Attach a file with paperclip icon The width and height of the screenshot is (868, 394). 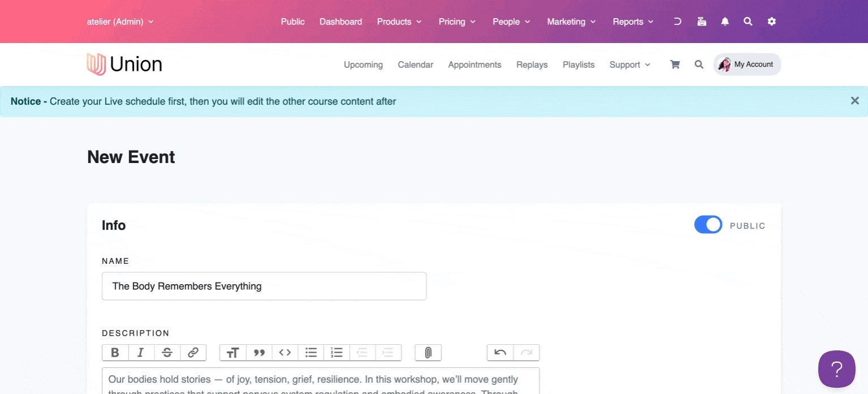point(428,353)
